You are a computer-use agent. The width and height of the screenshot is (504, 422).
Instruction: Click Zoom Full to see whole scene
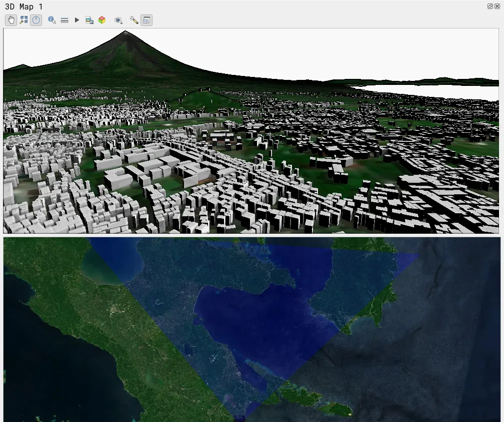23,20
